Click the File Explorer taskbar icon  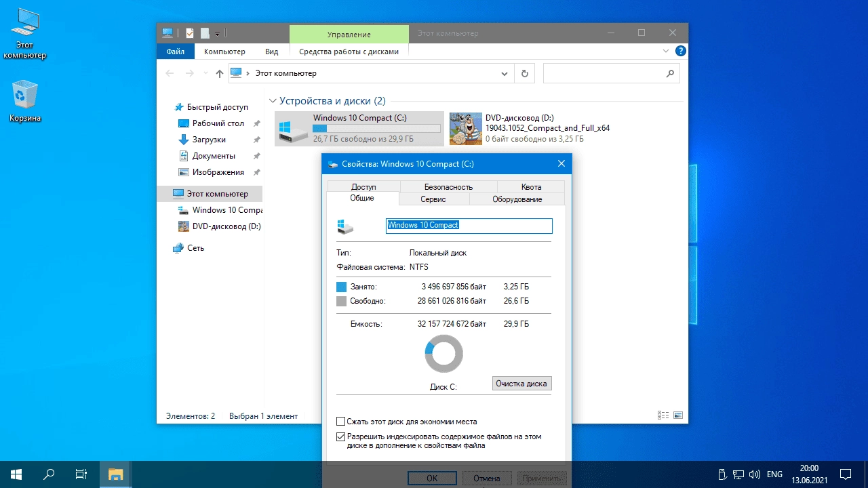pos(116,474)
